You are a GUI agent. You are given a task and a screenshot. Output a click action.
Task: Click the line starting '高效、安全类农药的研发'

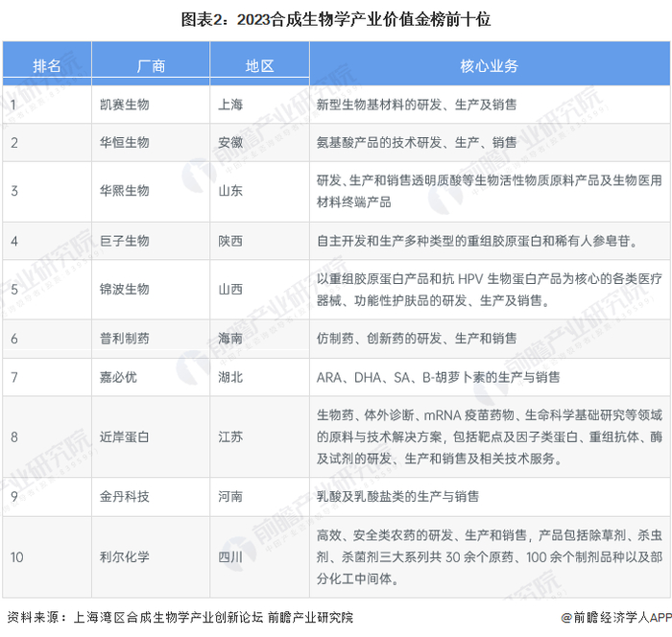[490, 535]
